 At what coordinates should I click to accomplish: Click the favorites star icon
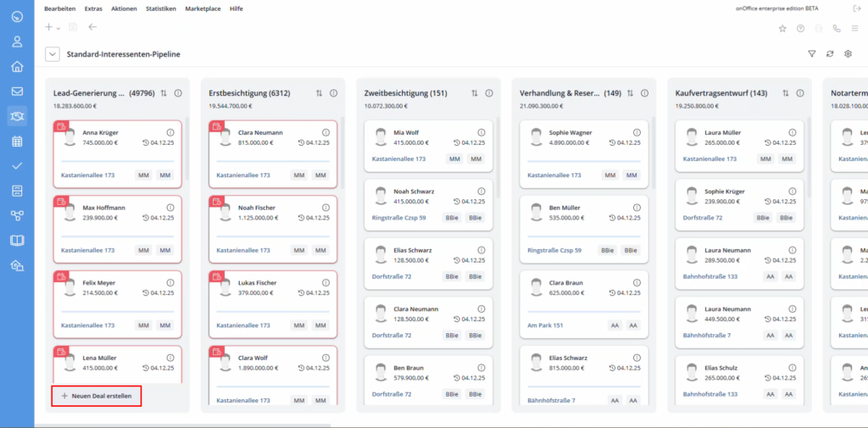782,29
